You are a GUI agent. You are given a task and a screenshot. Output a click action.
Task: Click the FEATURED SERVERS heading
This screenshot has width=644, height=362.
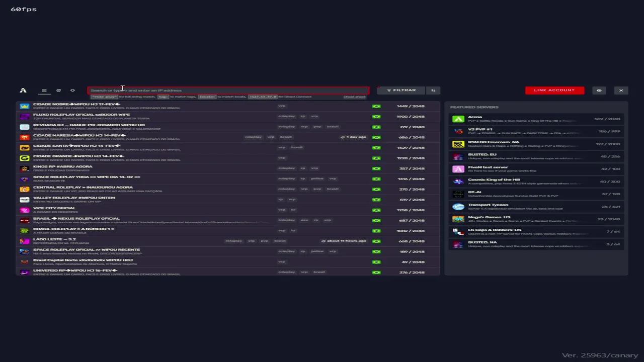474,107
